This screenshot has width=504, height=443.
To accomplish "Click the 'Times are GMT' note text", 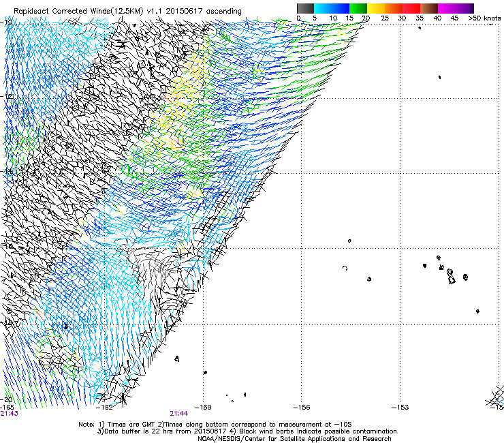I will click(x=131, y=425).
